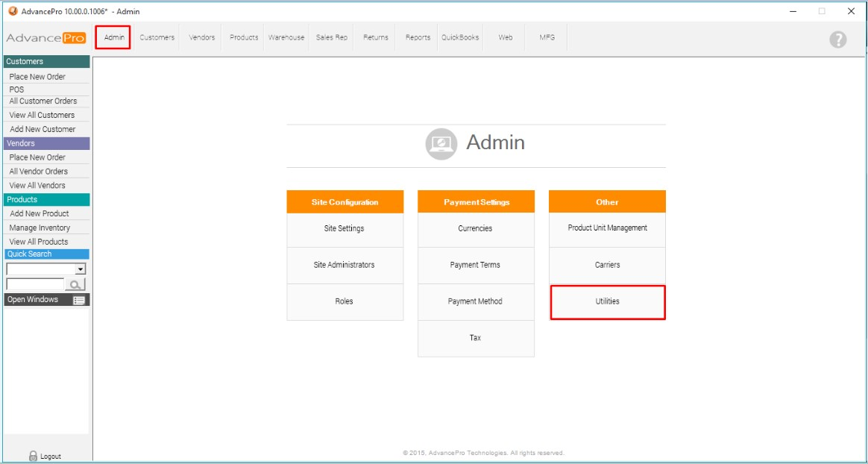Screen dimensions: 868x464
Task: Click the Logout lock icon
Action: coord(33,456)
